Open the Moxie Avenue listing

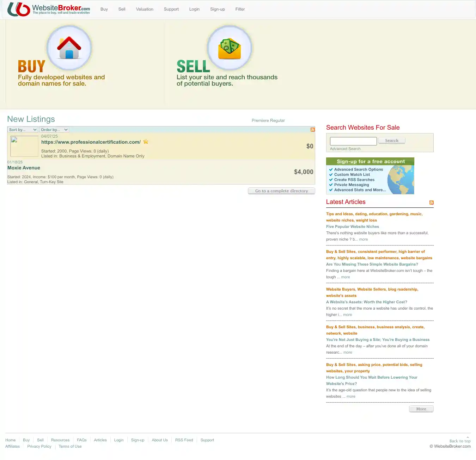point(24,168)
